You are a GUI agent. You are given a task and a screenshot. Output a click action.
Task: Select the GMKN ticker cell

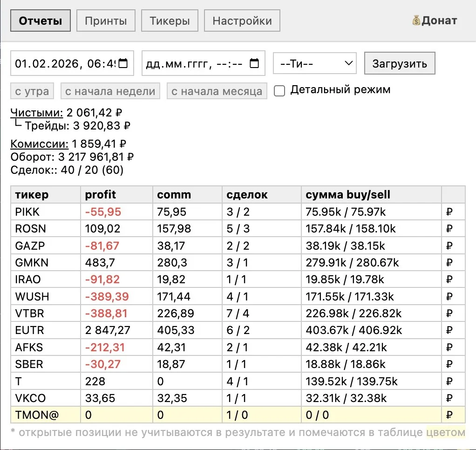46,263
